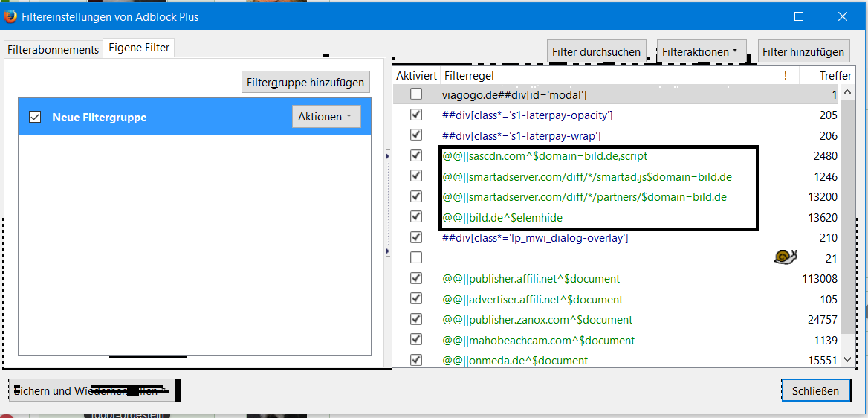Image resolution: width=868 pixels, height=418 pixels.
Task: Click the '!' column header
Action: [x=786, y=75]
